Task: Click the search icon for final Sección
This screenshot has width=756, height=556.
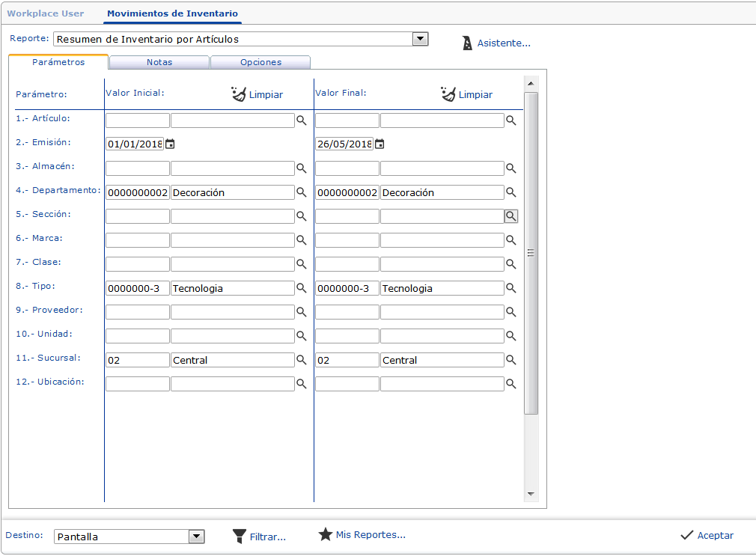Action: click(x=511, y=216)
